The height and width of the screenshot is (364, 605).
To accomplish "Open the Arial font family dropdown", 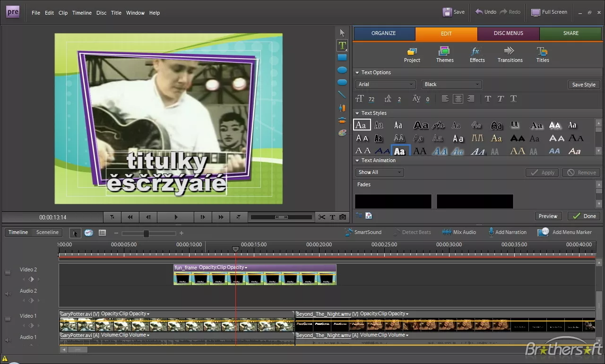I will pos(385,85).
